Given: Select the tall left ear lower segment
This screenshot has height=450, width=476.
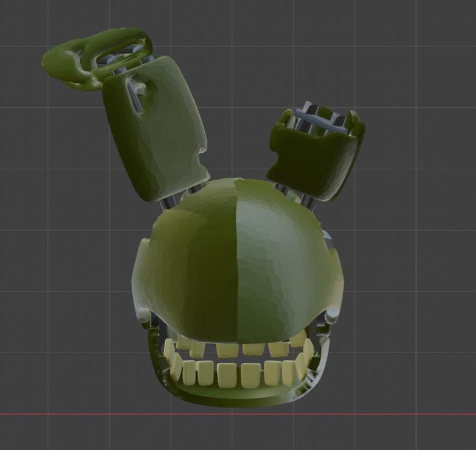Looking at the screenshot, I should pos(155,129).
